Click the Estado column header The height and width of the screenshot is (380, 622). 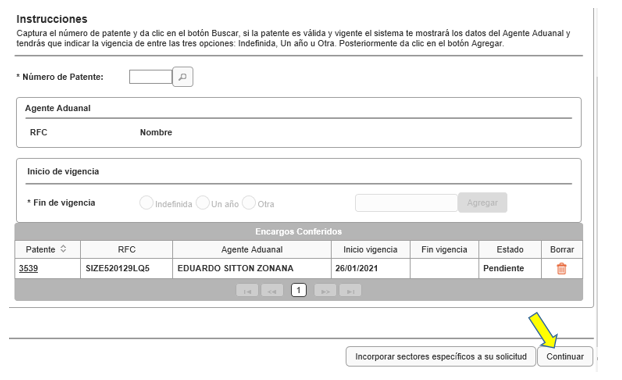(510, 249)
